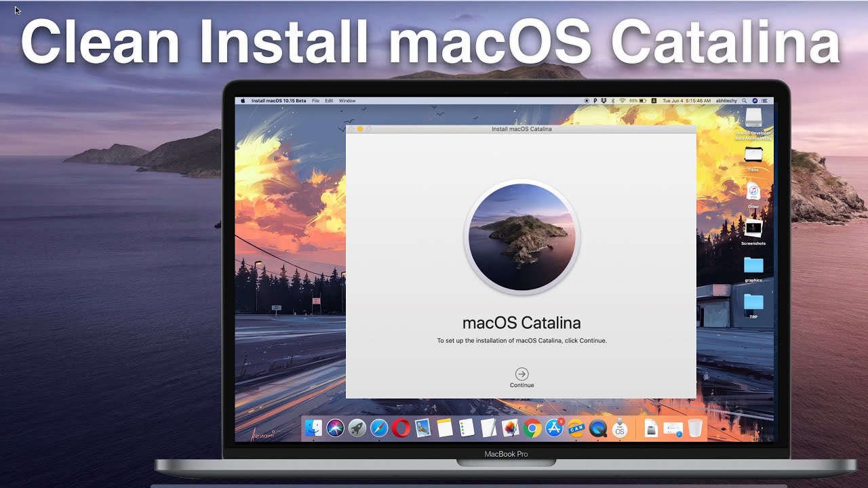The height and width of the screenshot is (488, 868).
Task: Open the disk image file in Dock
Action: coord(650,428)
